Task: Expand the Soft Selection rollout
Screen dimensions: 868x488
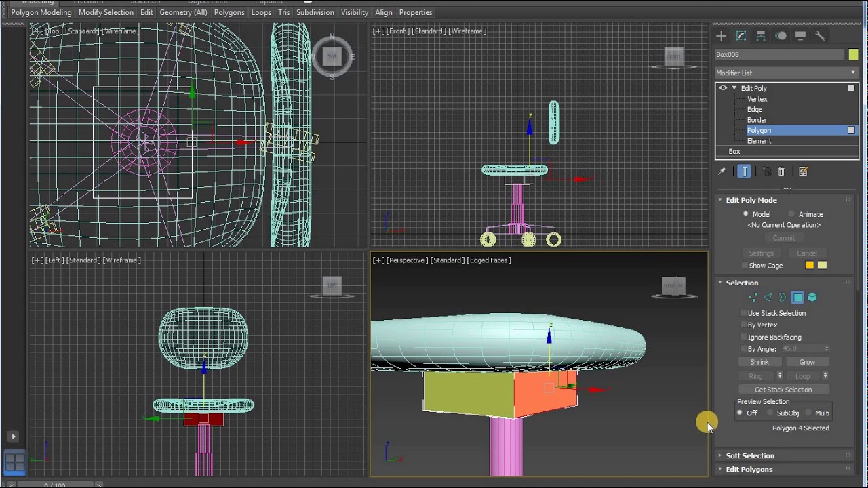Action: [750, 455]
